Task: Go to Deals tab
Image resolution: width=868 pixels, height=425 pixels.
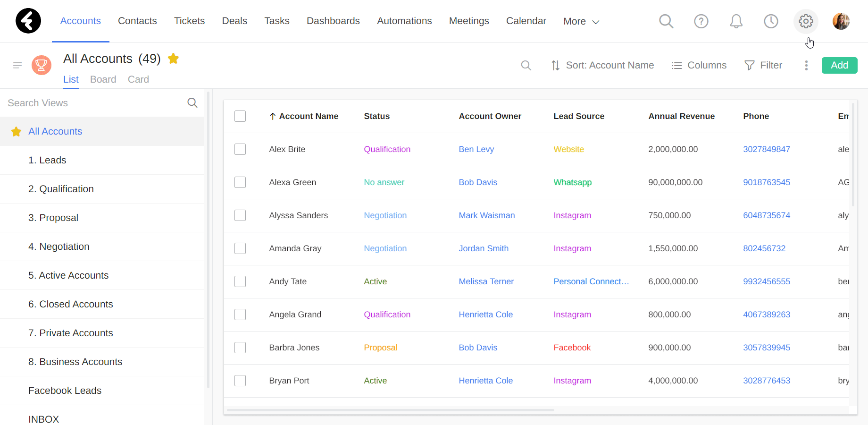Action: (x=234, y=21)
